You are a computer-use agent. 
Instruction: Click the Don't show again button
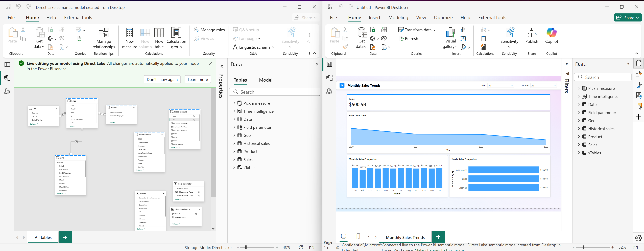162,79
